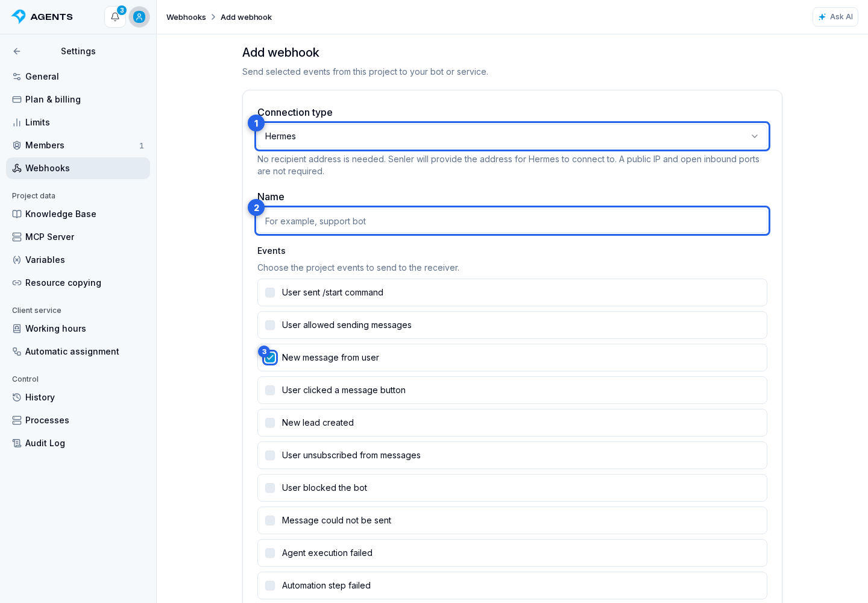Open the Connection type Hermes dropdown
The height and width of the screenshot is (603, 868).
point(512,136)
